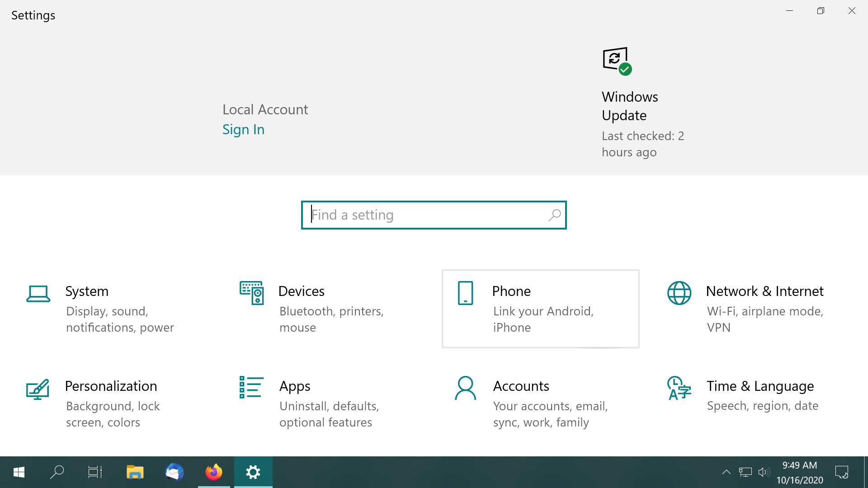This screenshot has height=488, width=868.
Task: Click 'Link your Android, iPhone' description
Action: point(543,319)
